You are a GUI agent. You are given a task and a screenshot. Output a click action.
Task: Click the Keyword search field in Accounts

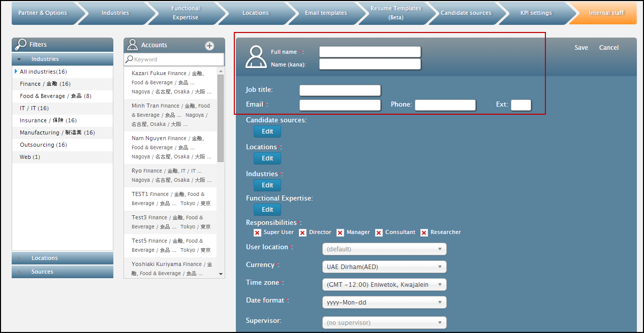pos(174,59)
